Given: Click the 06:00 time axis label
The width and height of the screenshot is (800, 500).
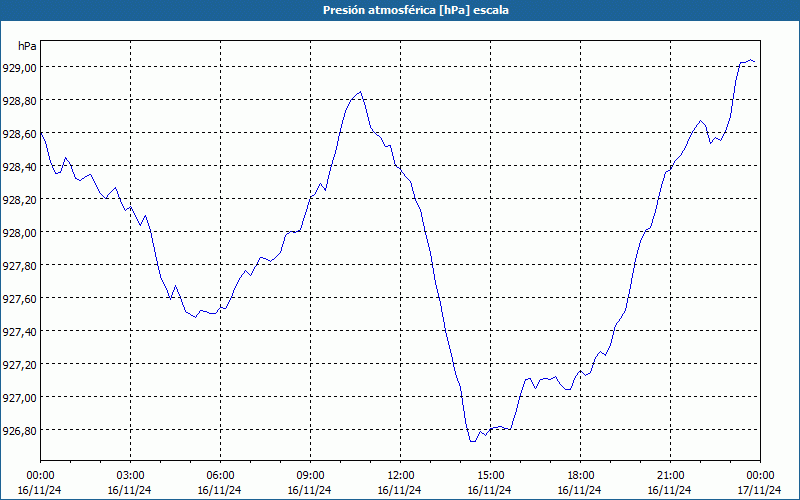Looking at the screenshot, I should (x=220, y=476).
